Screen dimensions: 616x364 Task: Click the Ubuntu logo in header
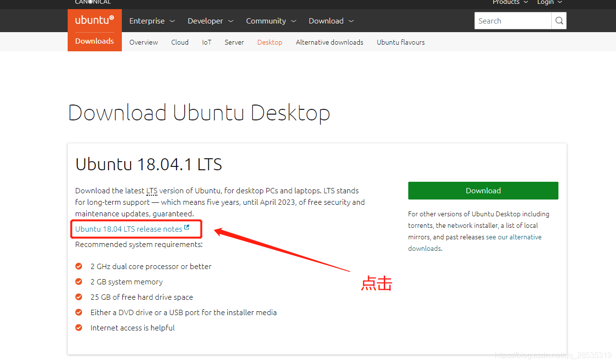pos(95,20)
